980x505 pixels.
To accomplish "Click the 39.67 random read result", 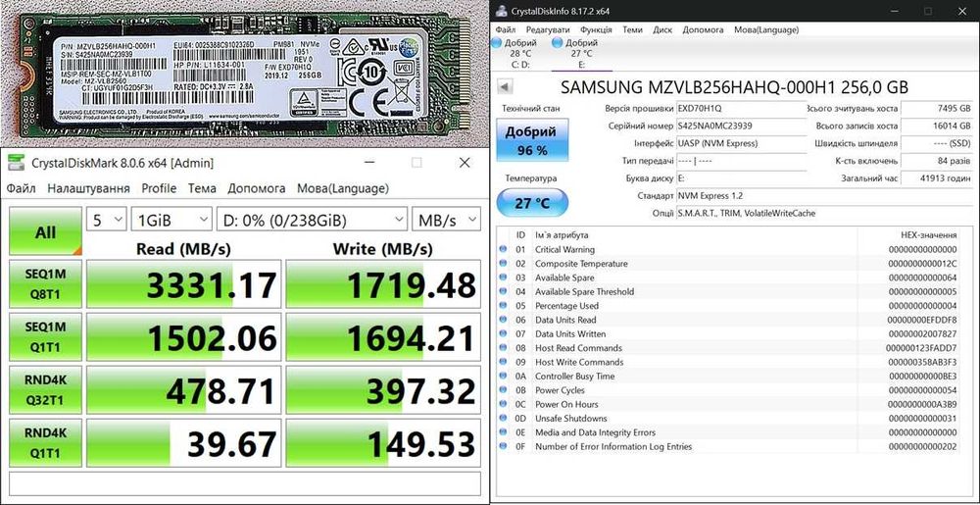I will coord(183,442).
